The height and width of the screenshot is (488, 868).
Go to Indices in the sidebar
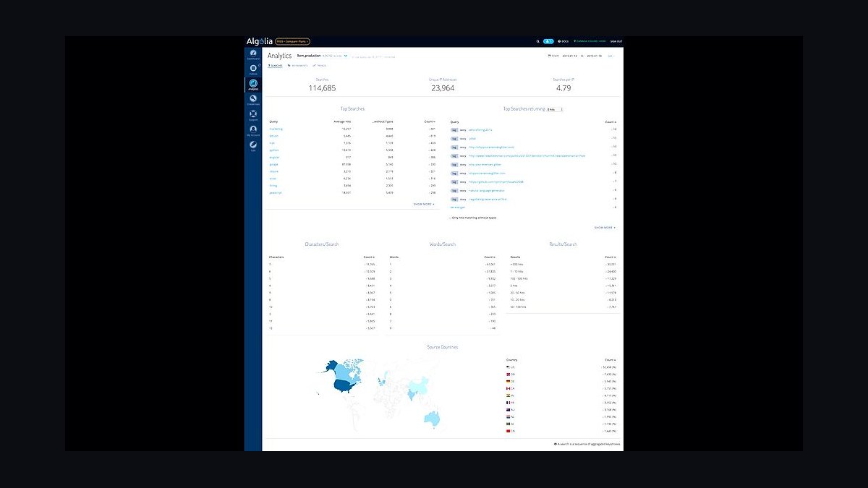(253, 69)
